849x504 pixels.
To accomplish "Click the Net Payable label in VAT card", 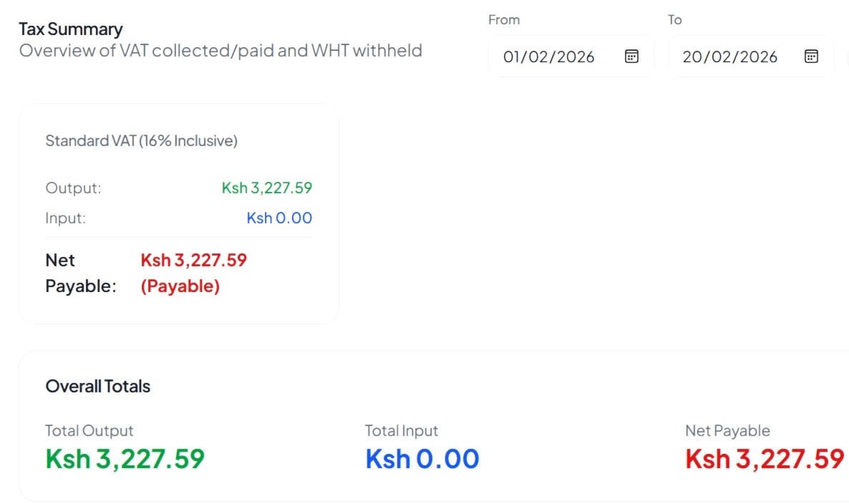I will pyautogui.click(x=75, y=273).
